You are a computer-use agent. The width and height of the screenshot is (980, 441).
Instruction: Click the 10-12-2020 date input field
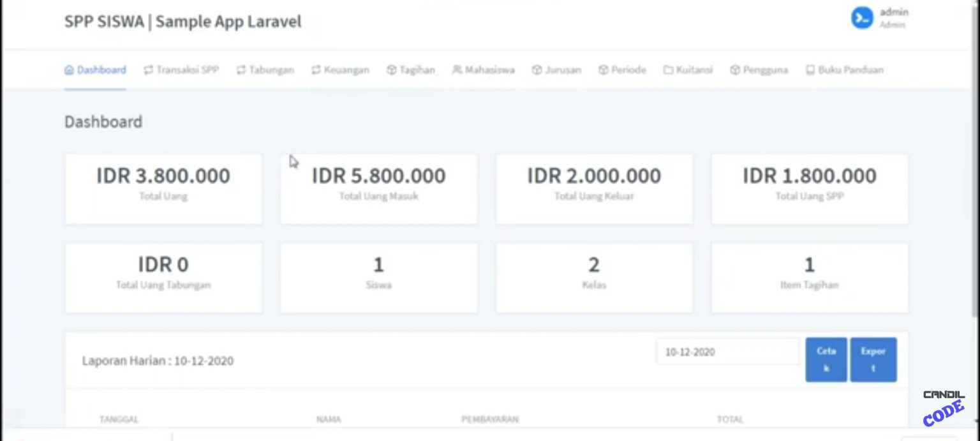pos(727,352)
